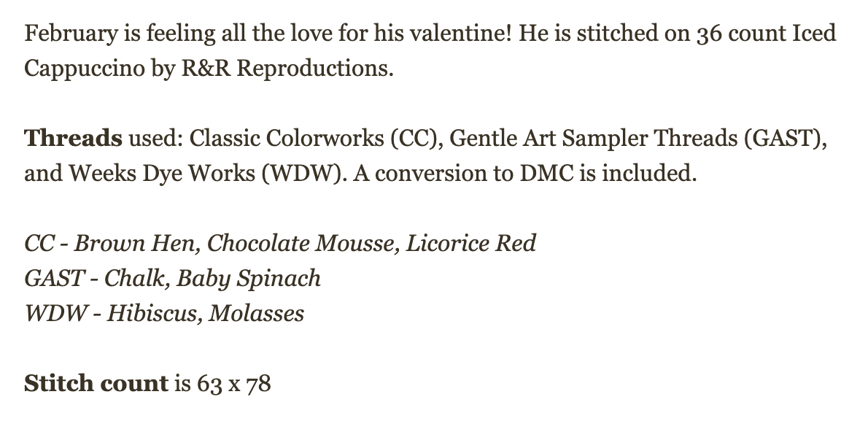The width and height of the screenshot is (868, 432).
Task: Click italic "Licorice Red" thread name
Action: pos(470,243)
